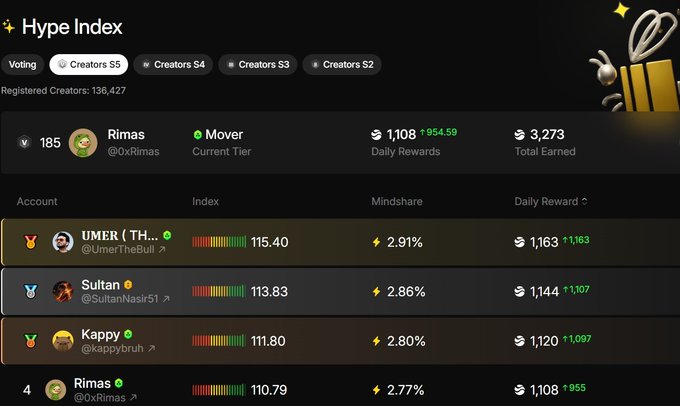Click the lightning icon beside 2.80% mindshare
This screenshot has height=406, width=680.
click(376, 341)
